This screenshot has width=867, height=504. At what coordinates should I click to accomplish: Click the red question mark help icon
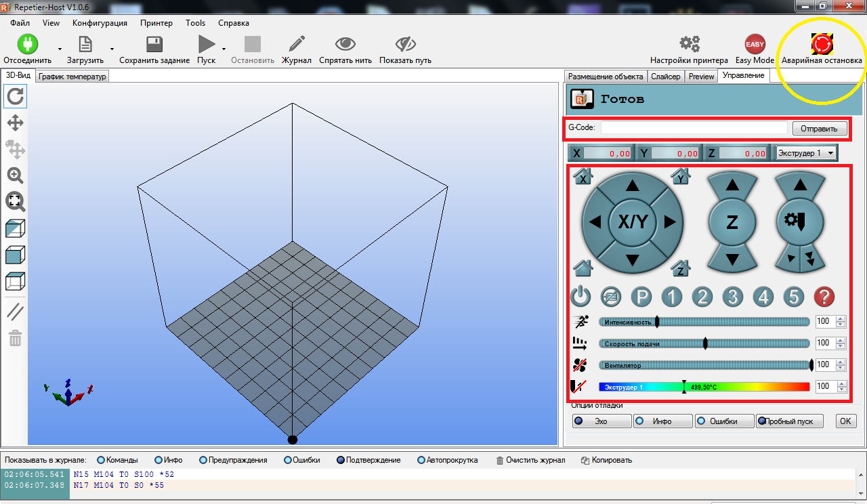824,297
